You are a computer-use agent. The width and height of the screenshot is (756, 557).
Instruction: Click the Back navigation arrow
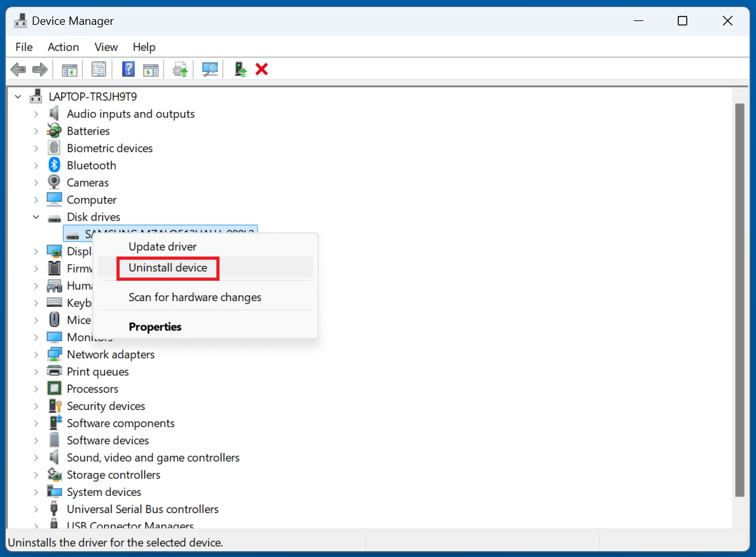pos(18,69)
